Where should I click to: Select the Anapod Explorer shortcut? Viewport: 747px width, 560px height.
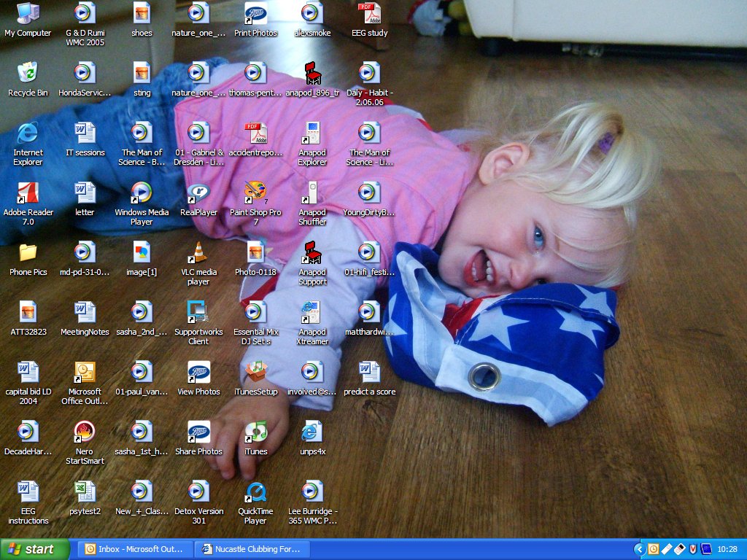312,133
